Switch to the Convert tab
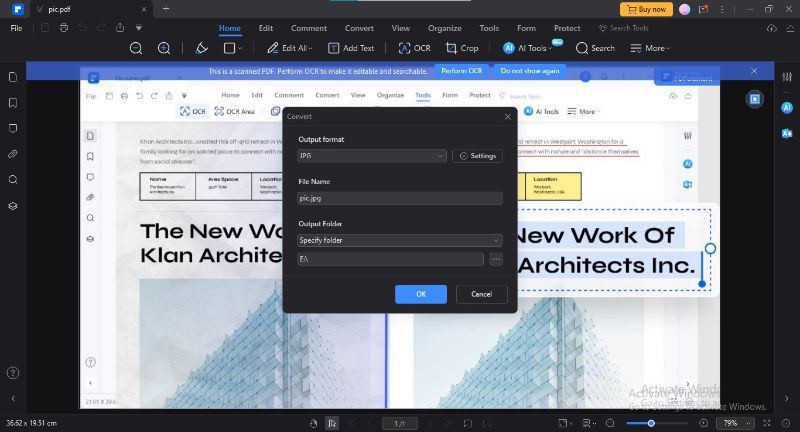This screenshot has width=800, height=432. [359, 28]
